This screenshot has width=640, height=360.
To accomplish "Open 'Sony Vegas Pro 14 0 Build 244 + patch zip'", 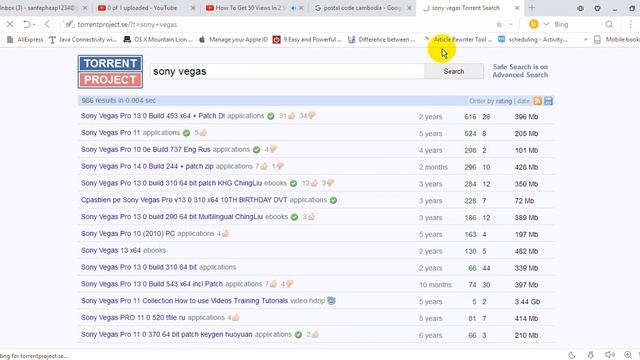I will point(147,167).
